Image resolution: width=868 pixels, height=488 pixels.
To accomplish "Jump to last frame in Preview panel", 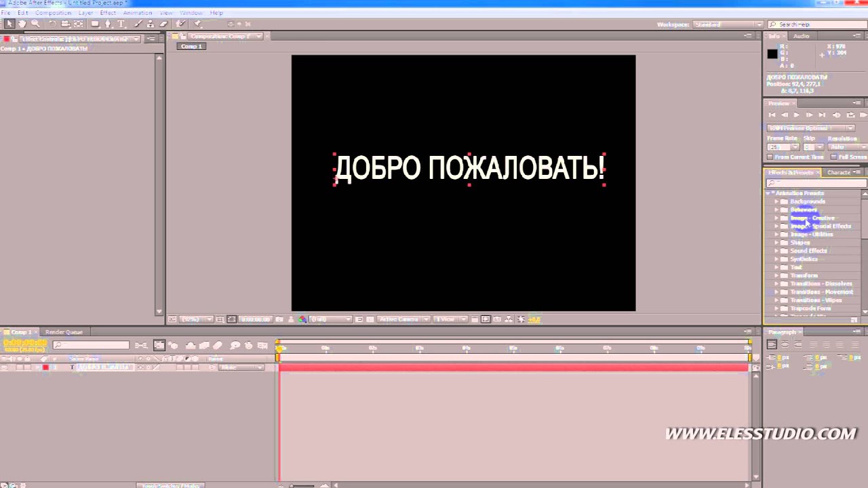I will [x=822, y=115].
